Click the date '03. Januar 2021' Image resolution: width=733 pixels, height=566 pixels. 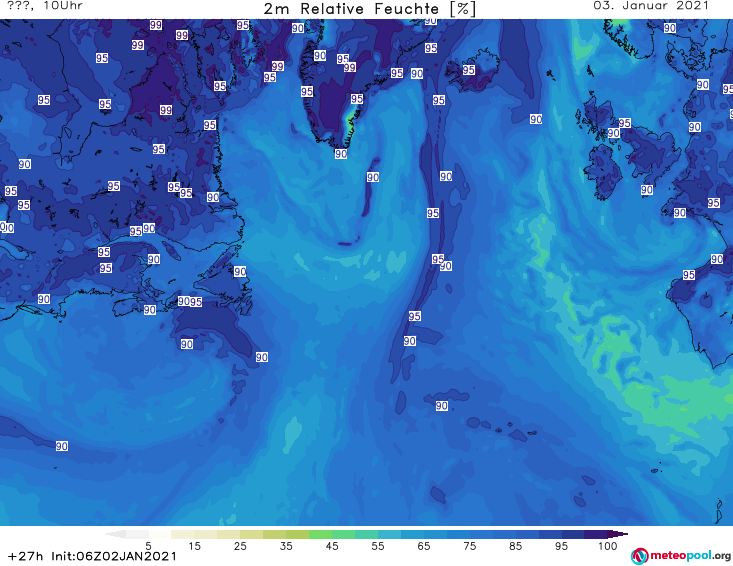pyautogui.click(x=651, y=6)
